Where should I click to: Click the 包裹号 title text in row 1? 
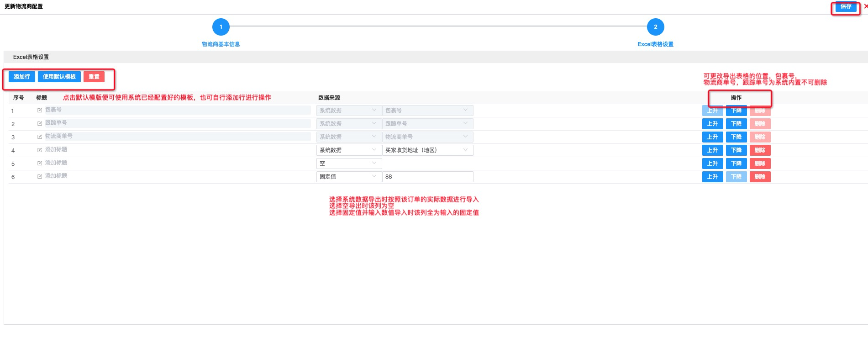[x=53, y=110]
